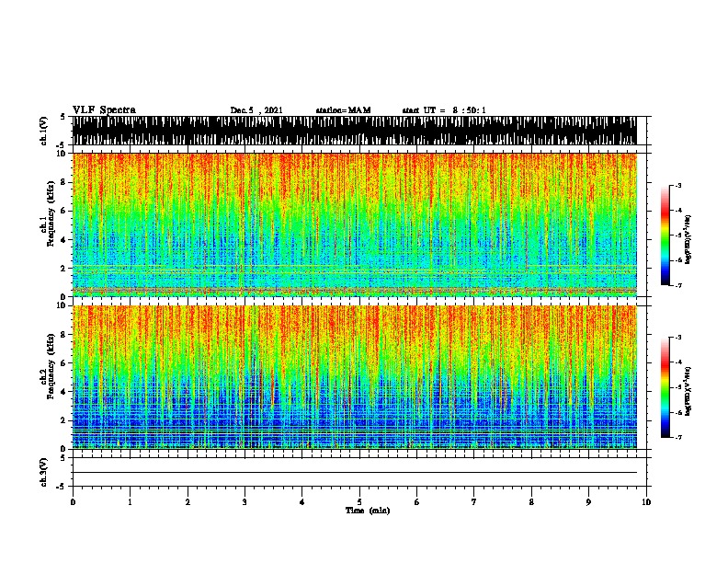728x563 pixels.
Task: Click the time axis tick label '0'
Action: [73, 502]
